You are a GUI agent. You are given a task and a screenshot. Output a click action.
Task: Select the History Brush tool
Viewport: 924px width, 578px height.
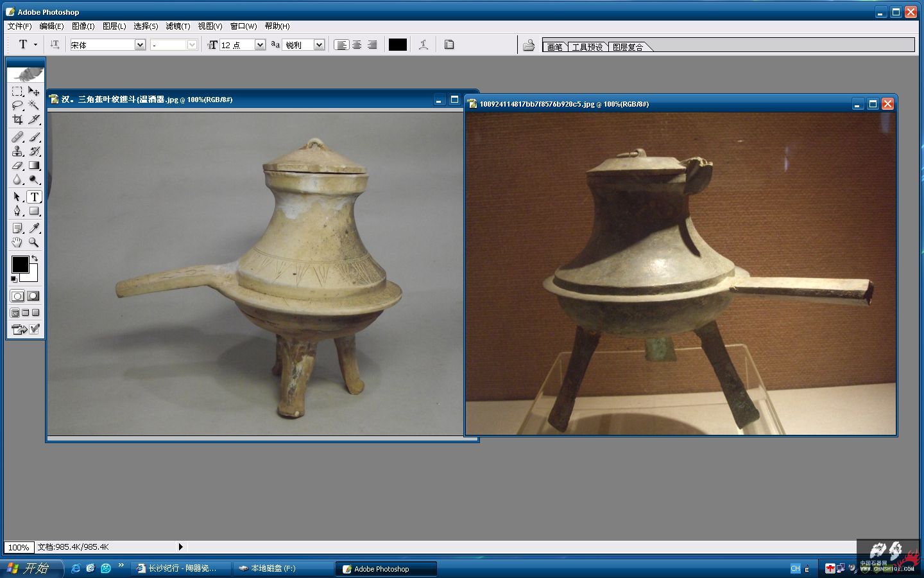point(34,151)
